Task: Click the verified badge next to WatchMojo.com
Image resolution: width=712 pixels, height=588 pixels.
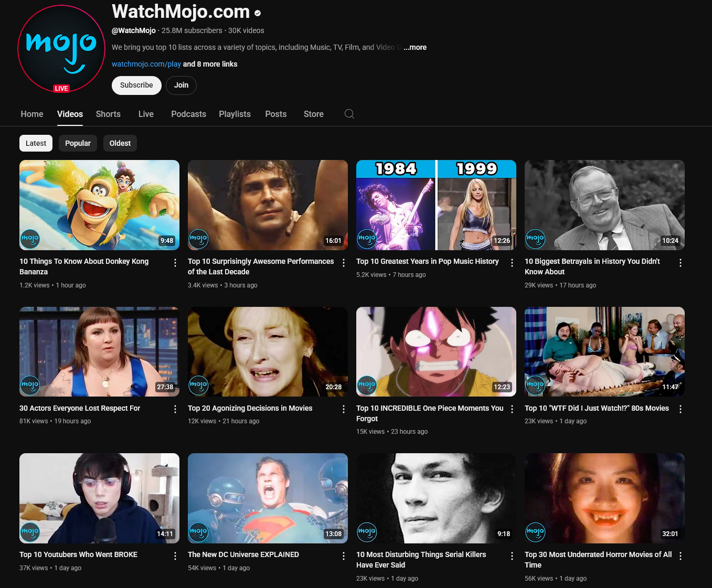Action: pyautogui.click(x=258, y=13)
